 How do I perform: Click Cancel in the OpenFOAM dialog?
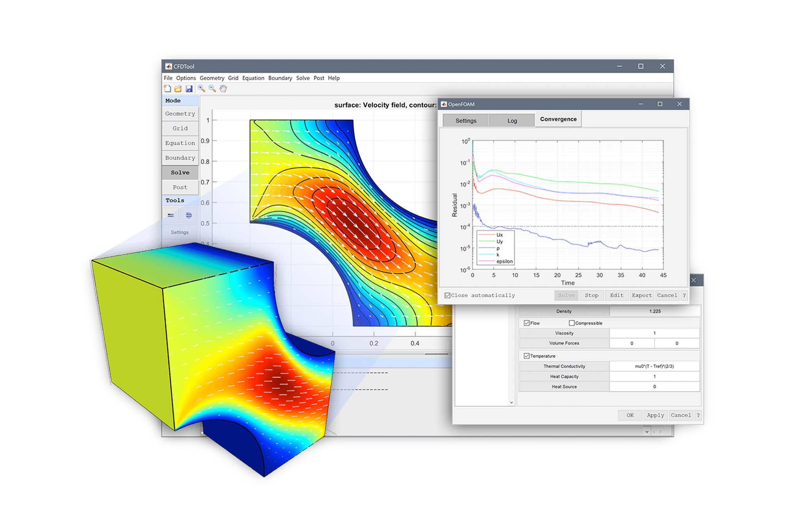coord(667,295)
